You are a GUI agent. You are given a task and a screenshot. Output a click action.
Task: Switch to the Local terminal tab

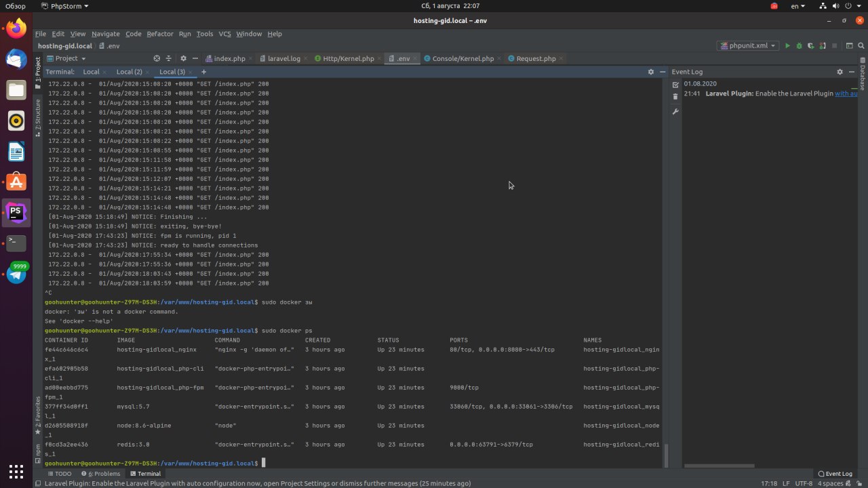pos(91,72)
